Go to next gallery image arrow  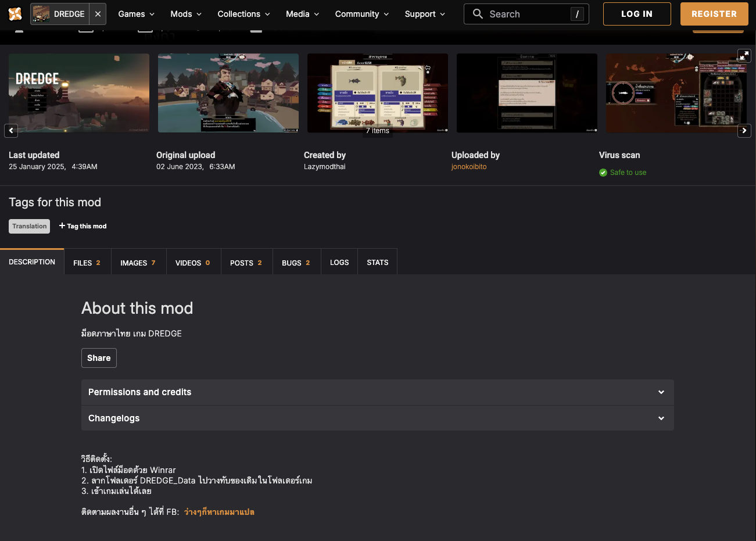(744, 131)
